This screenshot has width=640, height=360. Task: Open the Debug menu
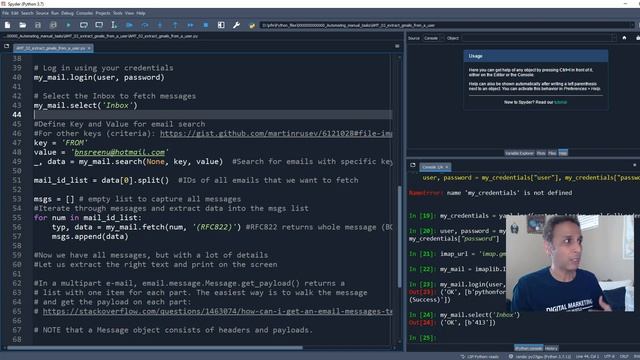pyautogui.click(x=67, y=13)
